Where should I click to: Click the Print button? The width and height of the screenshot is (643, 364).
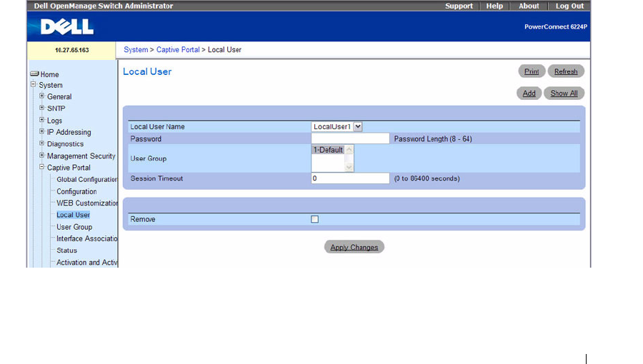(532, 71)
